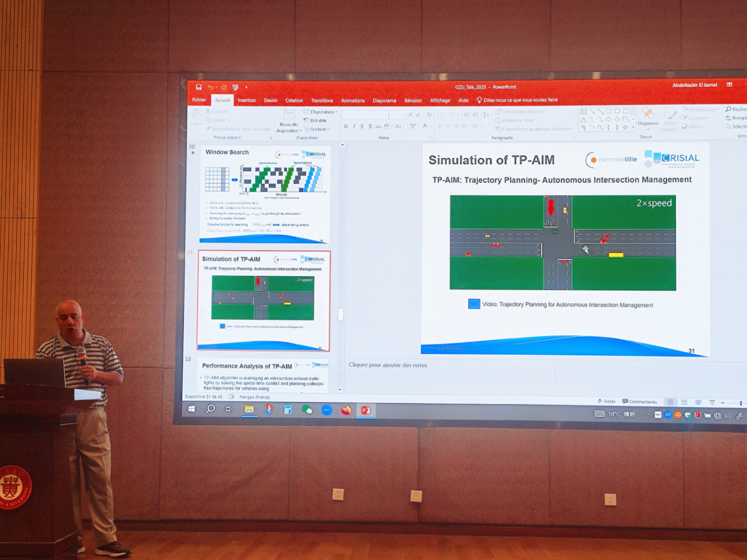
Task: Expand the Section dropdown
Action: [317, 129]
